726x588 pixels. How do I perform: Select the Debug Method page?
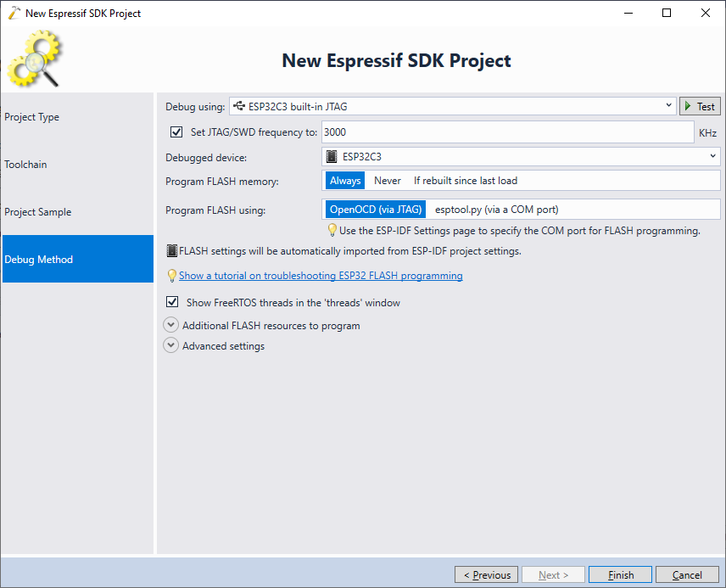point(78,259)
